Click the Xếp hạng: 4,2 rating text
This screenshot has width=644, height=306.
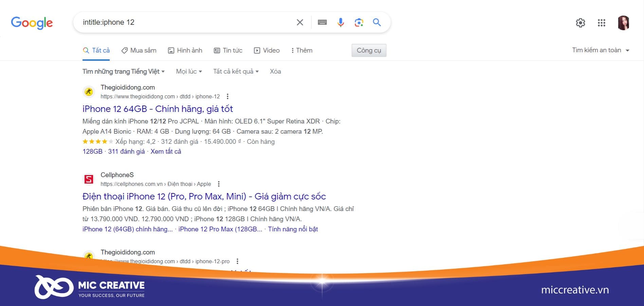(135, 142)
